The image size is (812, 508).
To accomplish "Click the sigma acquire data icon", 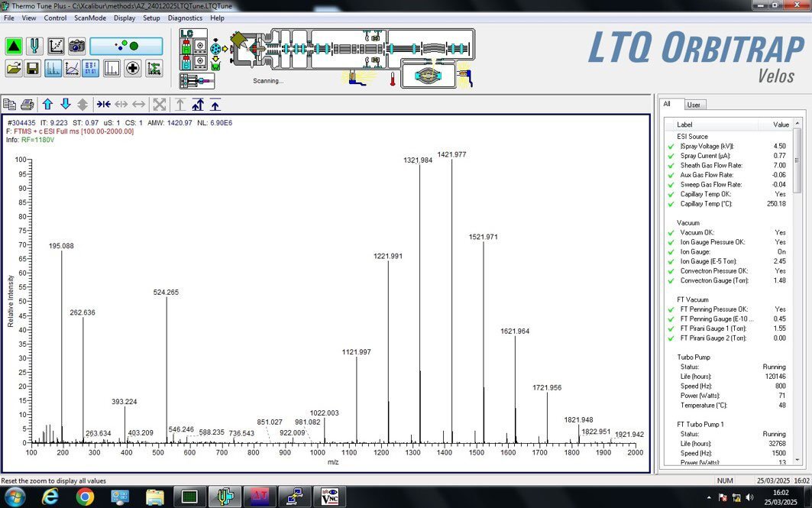I will click(154, 68).
